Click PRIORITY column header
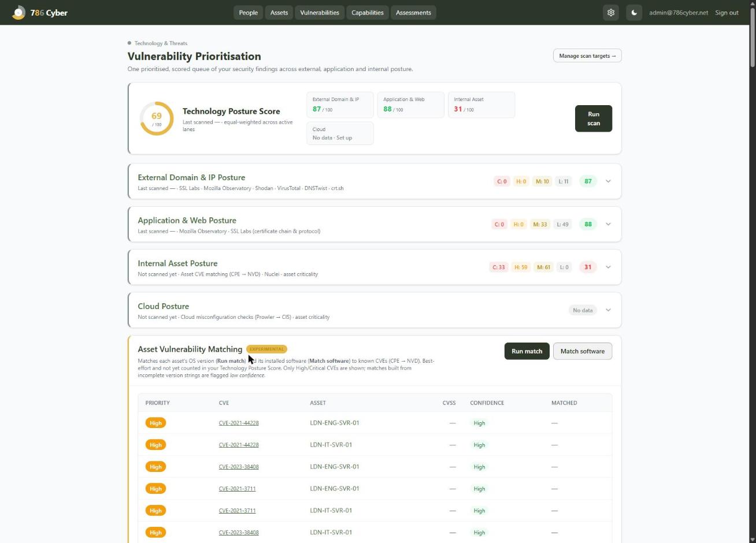 click(x=157, y=403)
